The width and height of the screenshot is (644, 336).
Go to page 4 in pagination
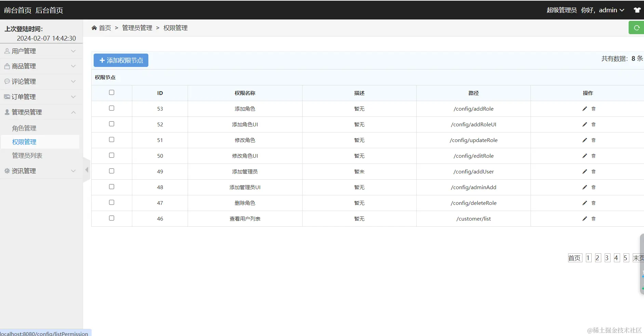point(616,258)
